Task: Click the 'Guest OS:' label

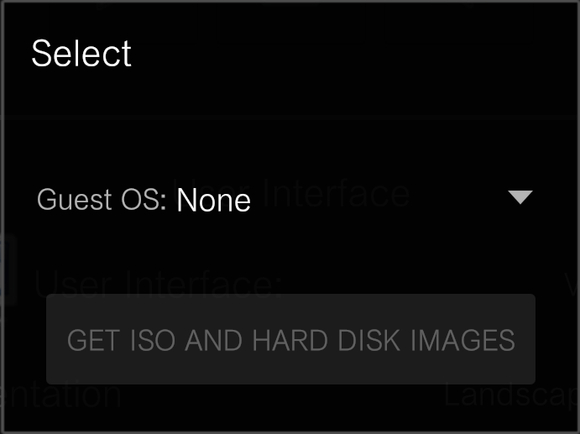Action: point(102,200)
